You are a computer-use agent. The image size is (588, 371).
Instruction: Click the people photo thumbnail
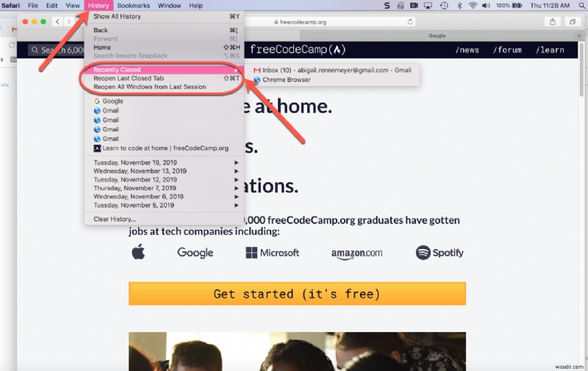(297, 351)
